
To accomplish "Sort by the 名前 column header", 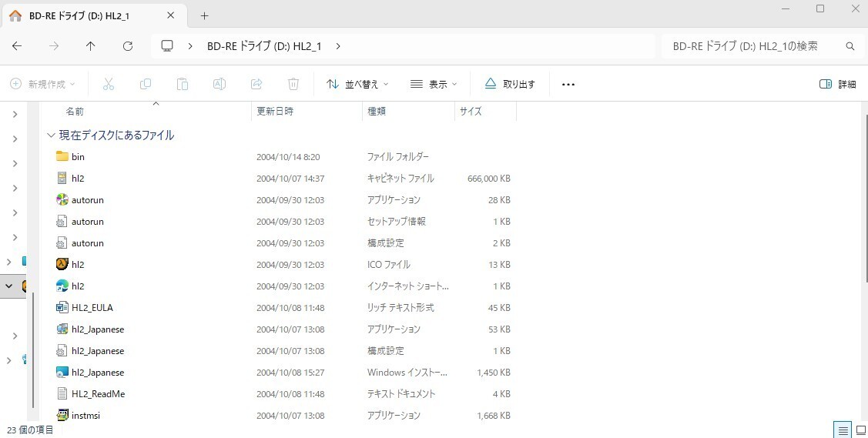I will [75, 111].
